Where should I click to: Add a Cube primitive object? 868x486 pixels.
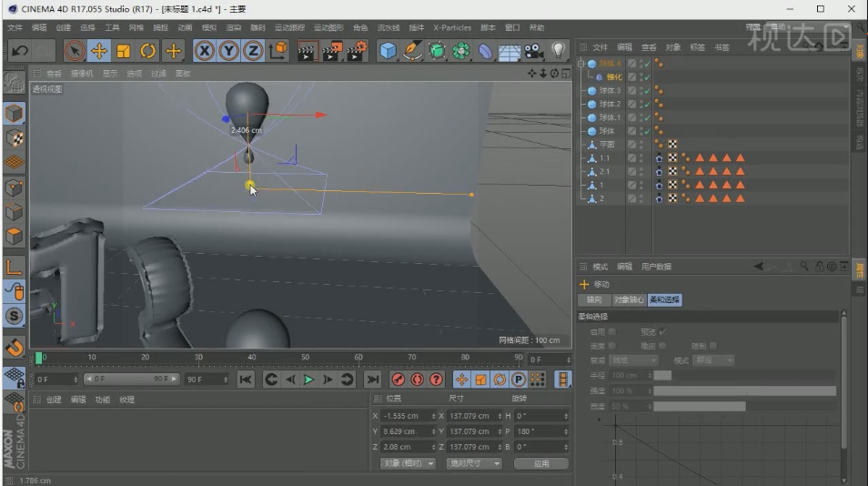(x=389, y=51)
